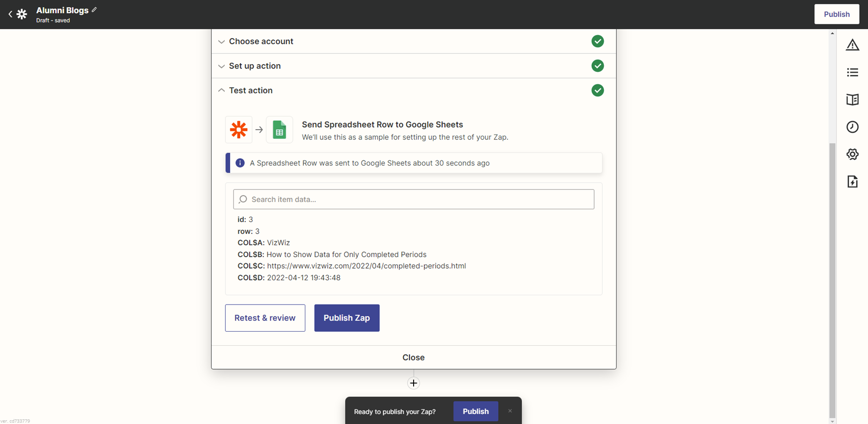Open the warnings triangle panel icon
This screenshot has height=424, width=868.
[852, 45]
